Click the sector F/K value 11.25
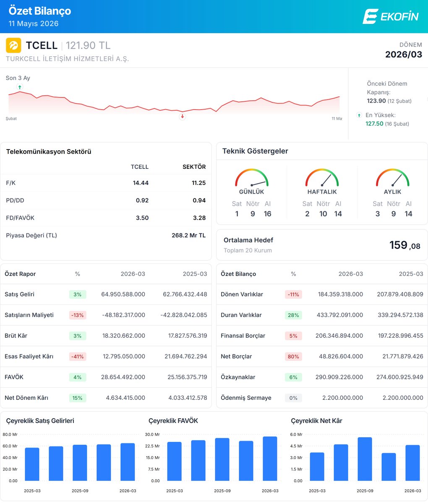The width and height of the screenshot is (428, 504). pyautogui.click(x=198, y=183)
